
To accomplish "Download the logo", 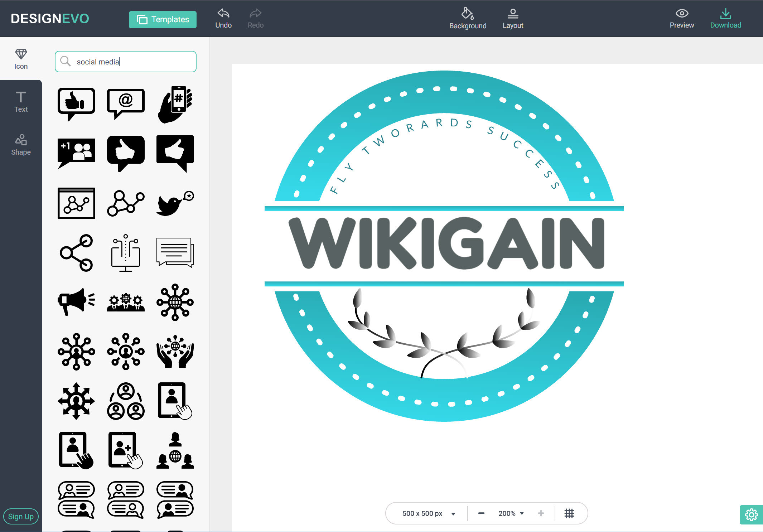I will pos(725,19).
